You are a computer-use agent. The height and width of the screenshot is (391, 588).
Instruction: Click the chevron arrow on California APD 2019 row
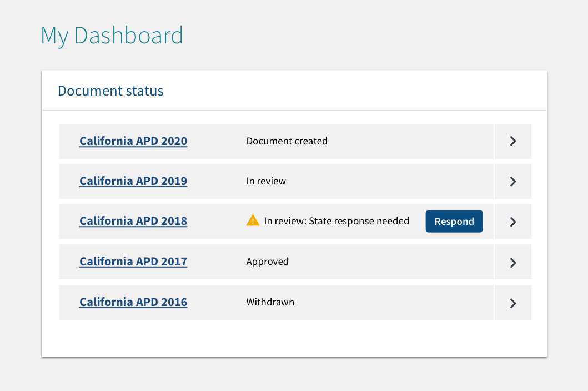click(x=512, y=181)
